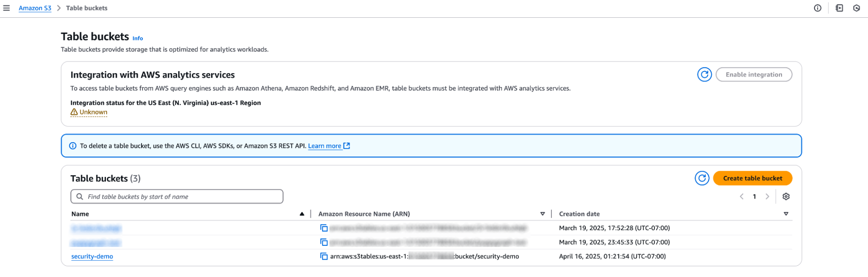Click the Name column header
Viewport: 868px width, 277px height.
tap(80, 214)
